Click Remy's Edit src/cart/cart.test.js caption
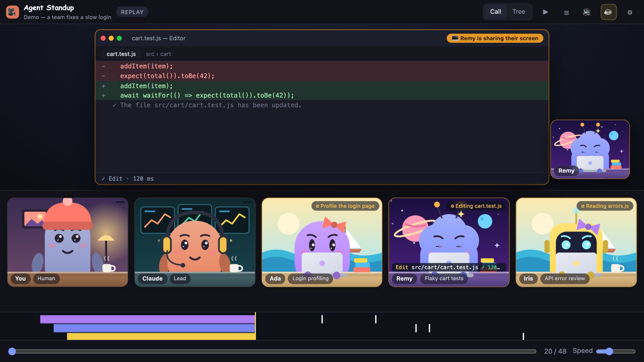The image size is (644, 362). (448, 267)
